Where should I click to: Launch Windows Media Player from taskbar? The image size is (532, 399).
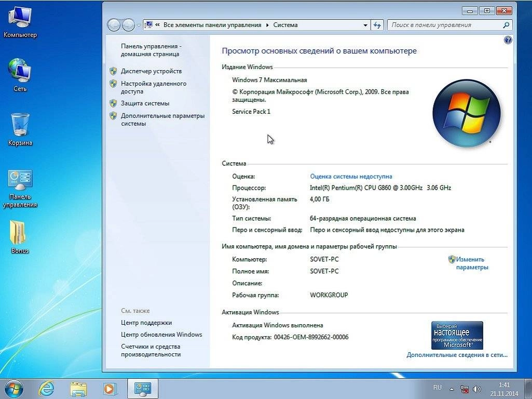tap(110, 389)
